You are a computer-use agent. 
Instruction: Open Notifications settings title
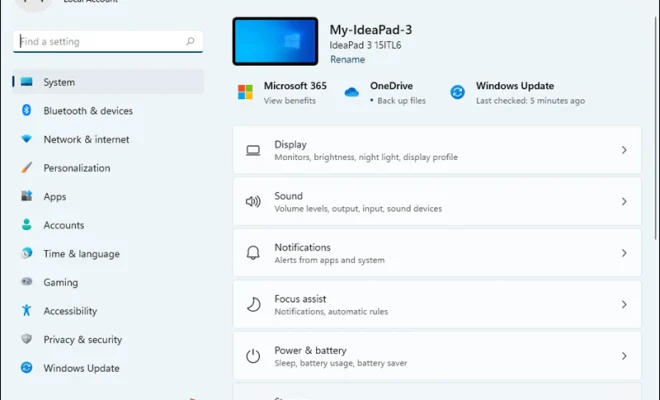tap(302, 247)
